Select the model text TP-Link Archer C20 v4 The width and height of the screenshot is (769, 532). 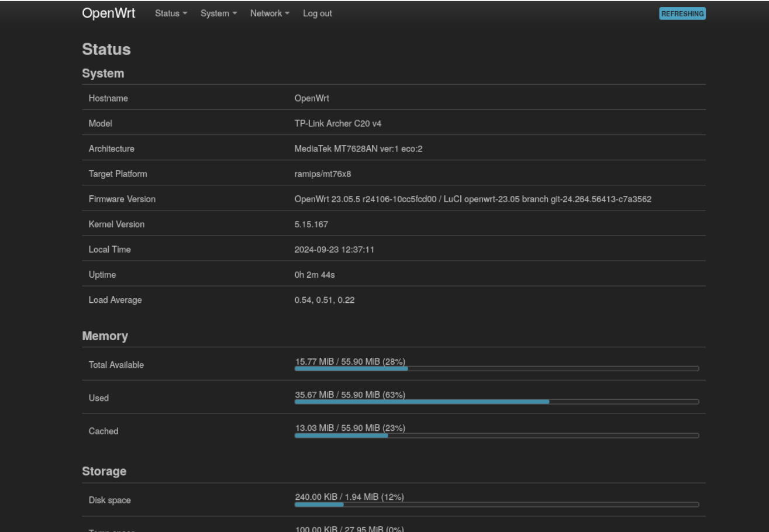338,124
